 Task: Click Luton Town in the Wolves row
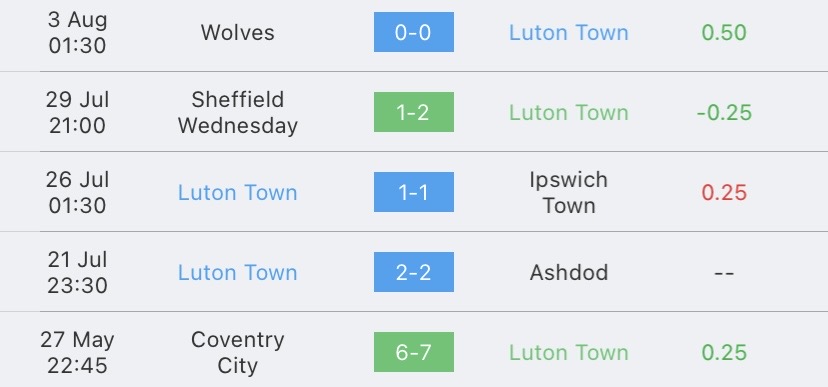click(569, 33)
